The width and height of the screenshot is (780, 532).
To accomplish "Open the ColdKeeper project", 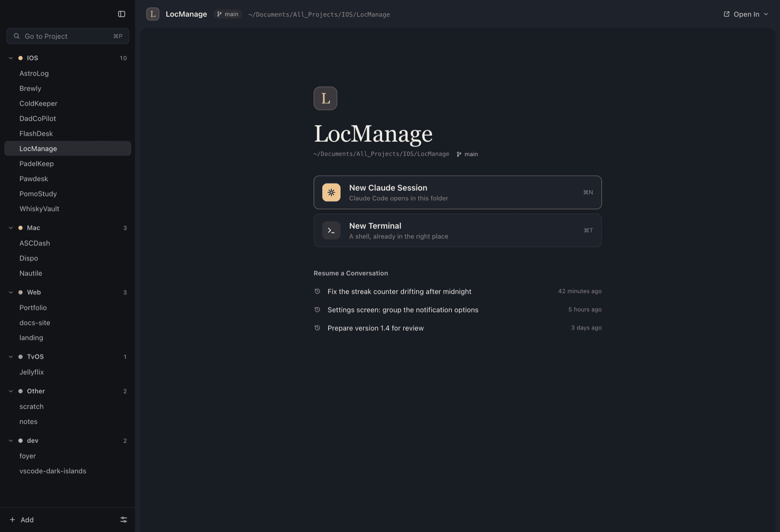I will [68, 103].
